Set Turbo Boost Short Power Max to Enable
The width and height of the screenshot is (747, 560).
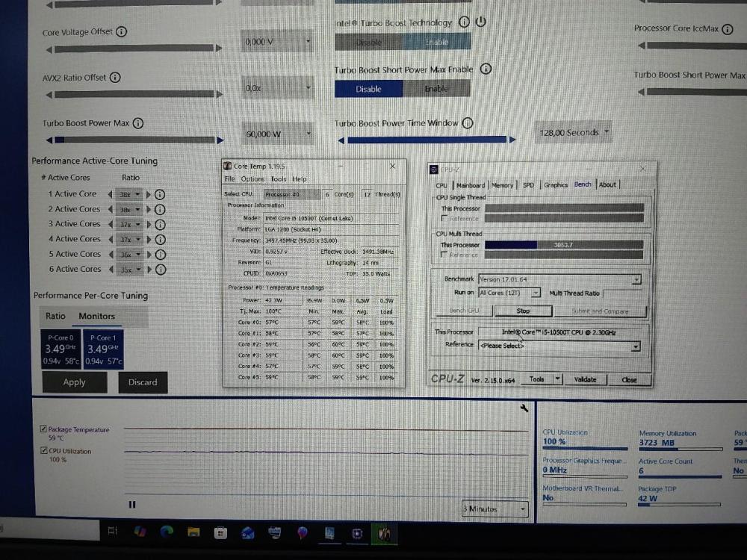click(436, 88)
